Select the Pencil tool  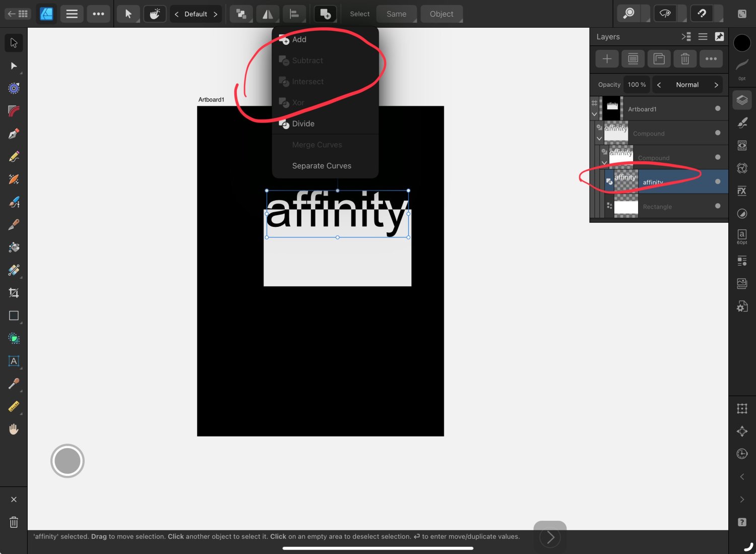coord(14,157)
